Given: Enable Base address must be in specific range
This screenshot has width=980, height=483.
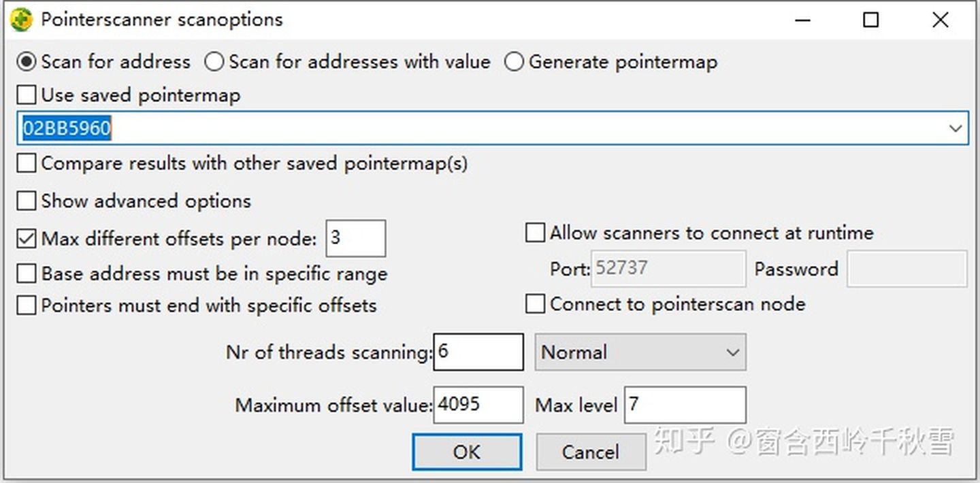Looking at the screenshot, I should [x=27, y=273].
